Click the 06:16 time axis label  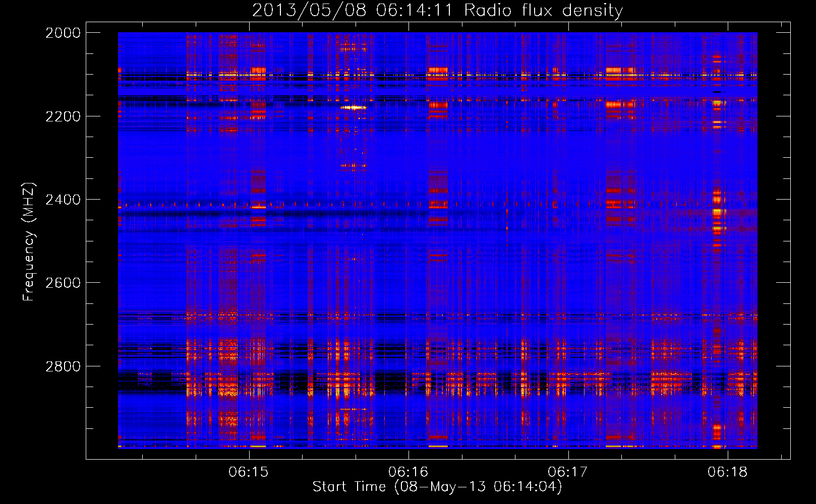pos(408,472)
